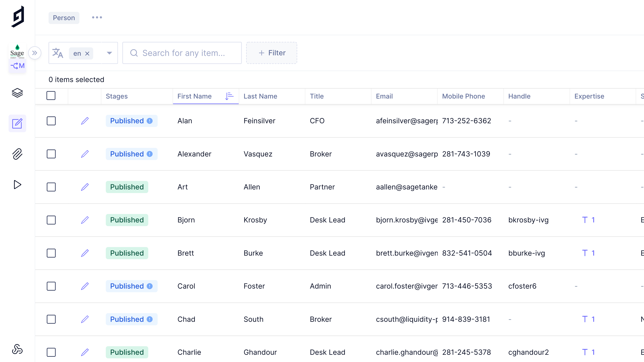Open the Webhooks icon at sidebar bottom
Image resolution: width=644 pixels, height=362 pixels.
coord(17,349)
